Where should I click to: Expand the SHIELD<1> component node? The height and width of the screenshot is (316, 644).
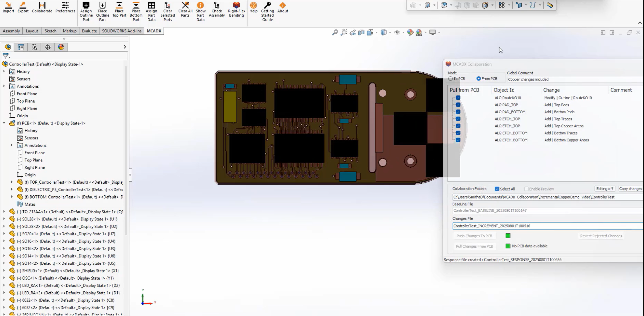tap(4, 271)
